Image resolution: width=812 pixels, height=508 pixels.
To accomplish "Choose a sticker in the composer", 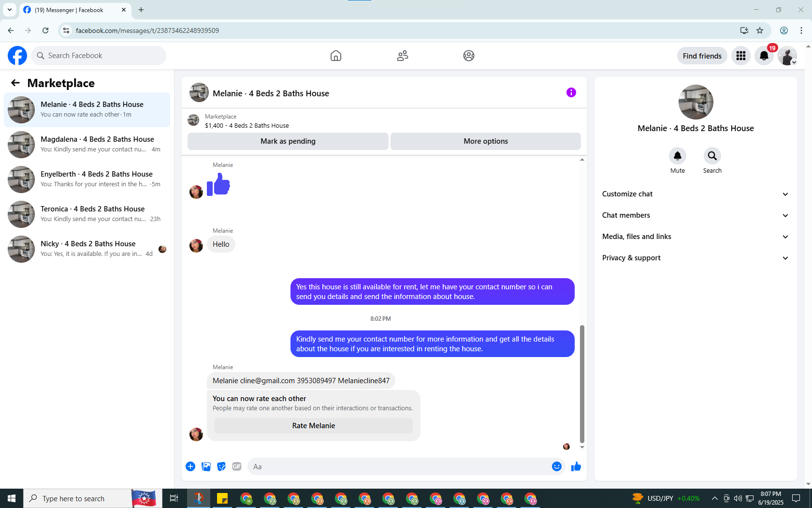I will click(x=221, y=466).
